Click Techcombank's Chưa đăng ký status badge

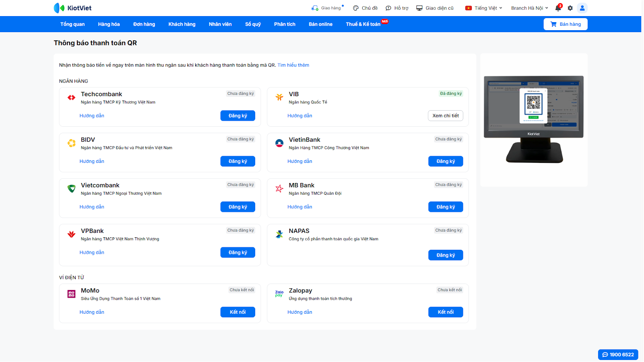coord(241,93)
